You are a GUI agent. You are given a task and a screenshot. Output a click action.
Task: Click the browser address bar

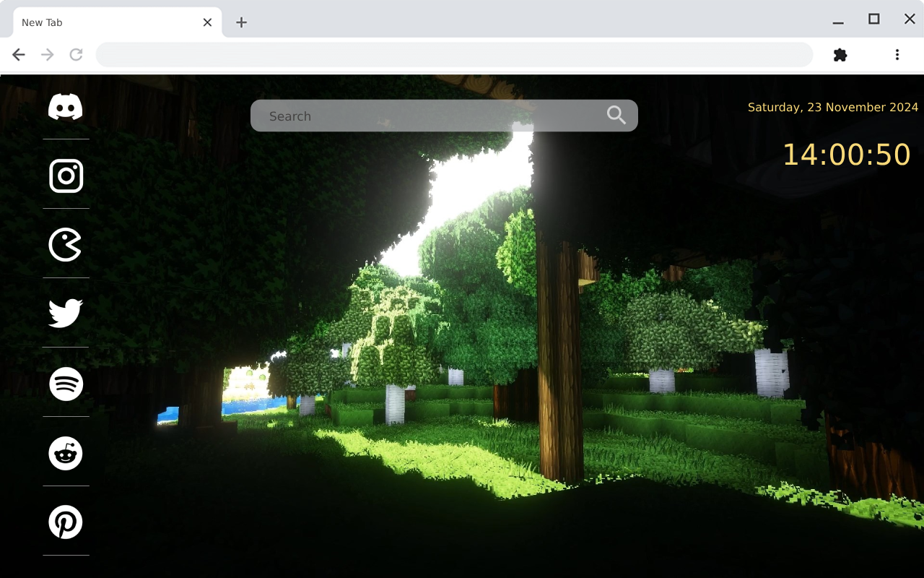(x=455, y=55)
